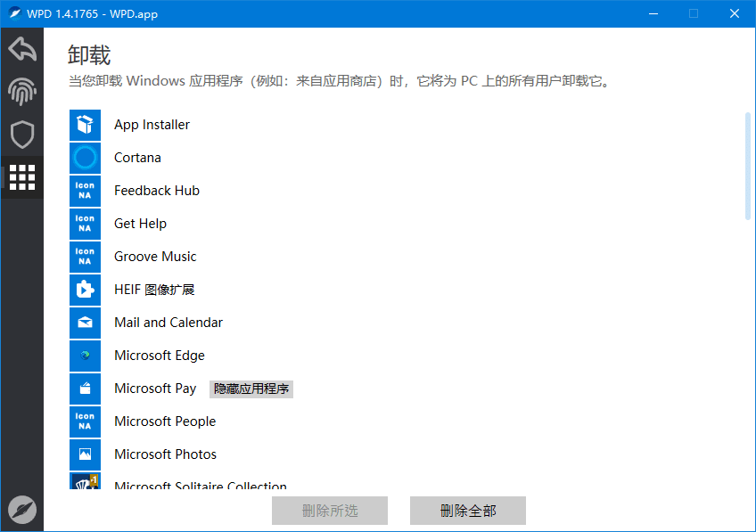Choose Get Help from the list

[x=140, y=224]
